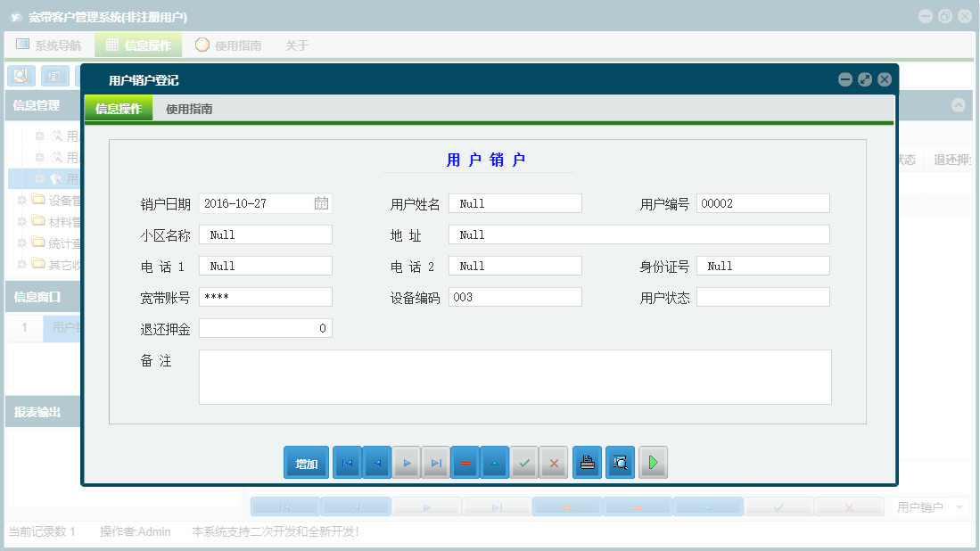
Task: Go to the previous record
Action: (x=375, y=462)
